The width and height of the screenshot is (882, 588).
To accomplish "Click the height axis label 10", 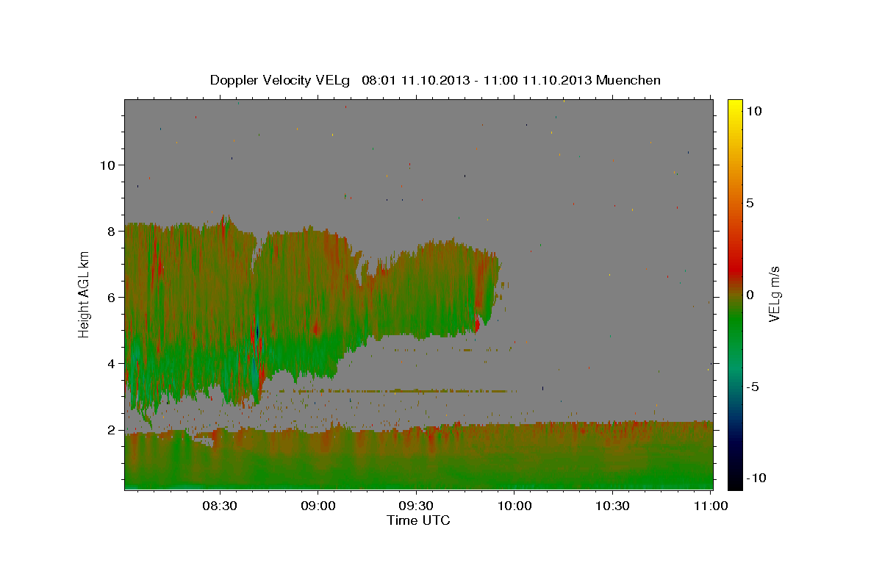I will (107, 165).
